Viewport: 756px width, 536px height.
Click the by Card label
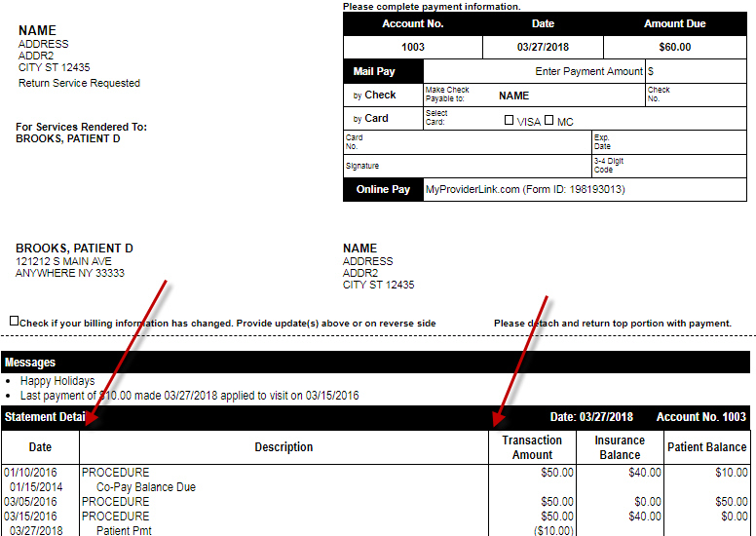coord(371,119)
